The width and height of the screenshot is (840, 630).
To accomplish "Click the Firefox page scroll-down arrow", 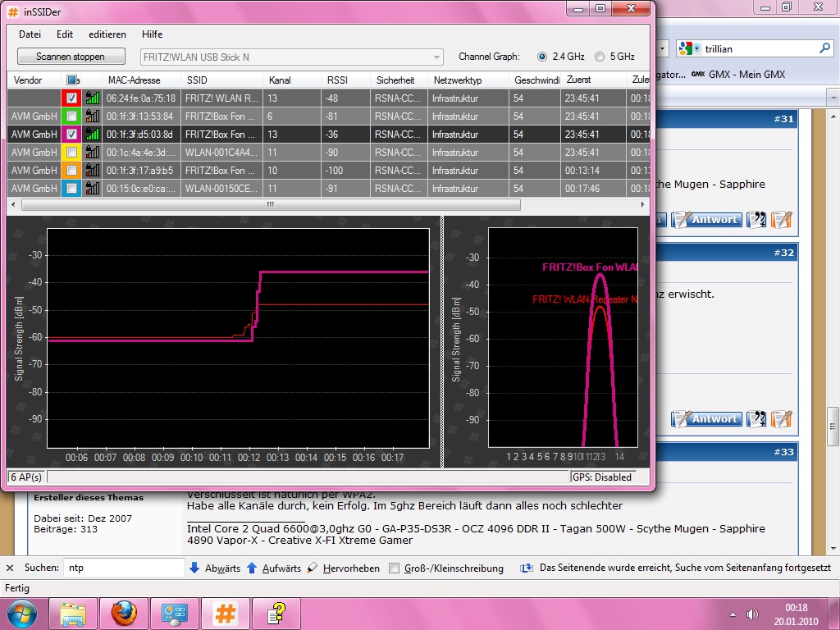I will tap(833, 548).
